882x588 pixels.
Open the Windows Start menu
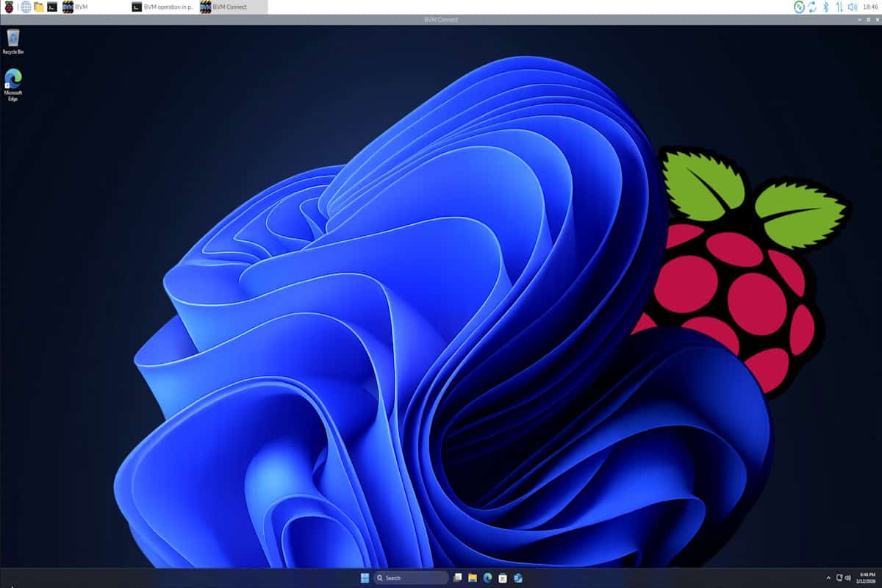365,578
